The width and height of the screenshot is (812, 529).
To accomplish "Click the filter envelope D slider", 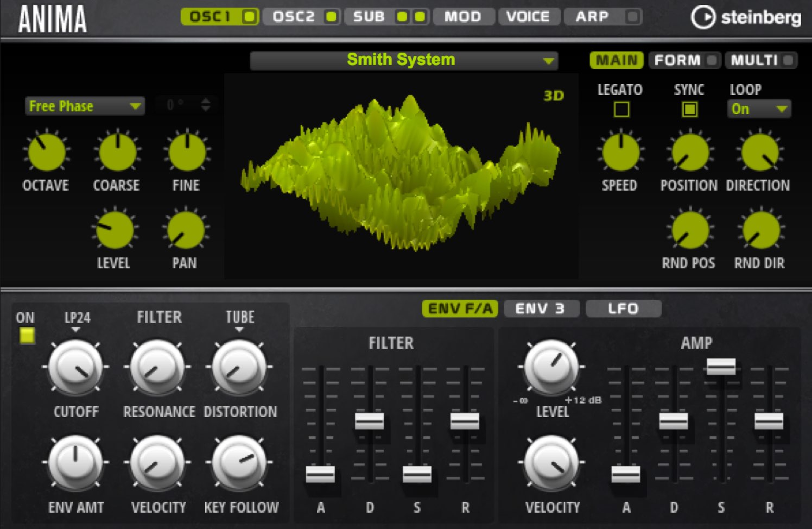I will [369, 421].
